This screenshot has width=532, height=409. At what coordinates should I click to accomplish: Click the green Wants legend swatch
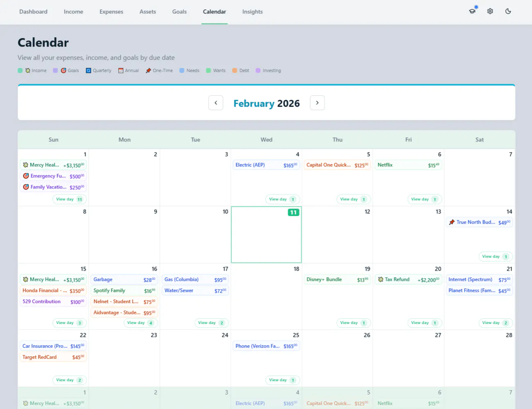tap(208, 70)
